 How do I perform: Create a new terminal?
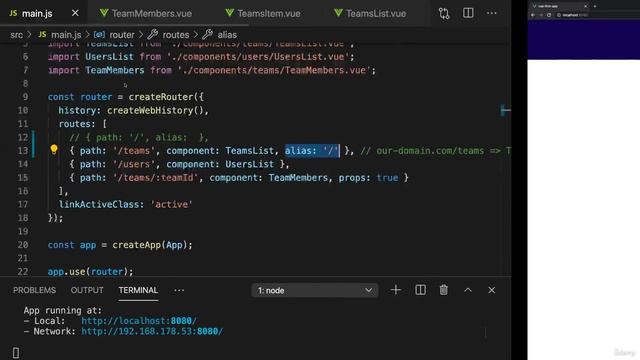[396, 290]
